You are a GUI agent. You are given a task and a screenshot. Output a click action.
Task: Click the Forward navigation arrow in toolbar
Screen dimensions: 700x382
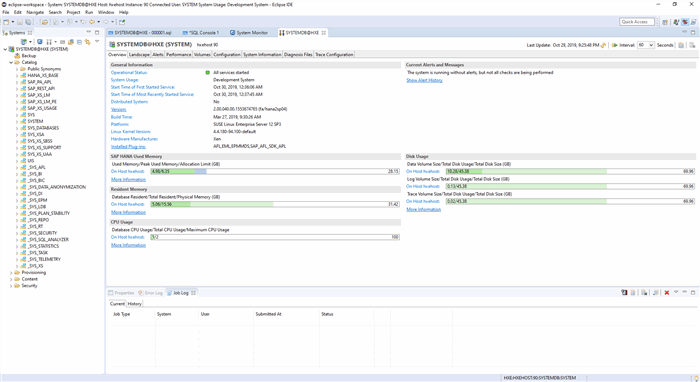point(106,22)
